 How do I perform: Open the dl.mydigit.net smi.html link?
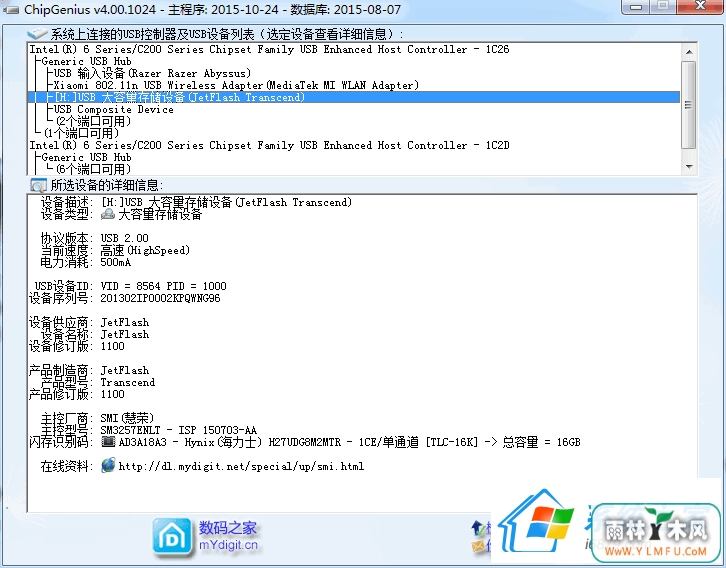[241, 466]
